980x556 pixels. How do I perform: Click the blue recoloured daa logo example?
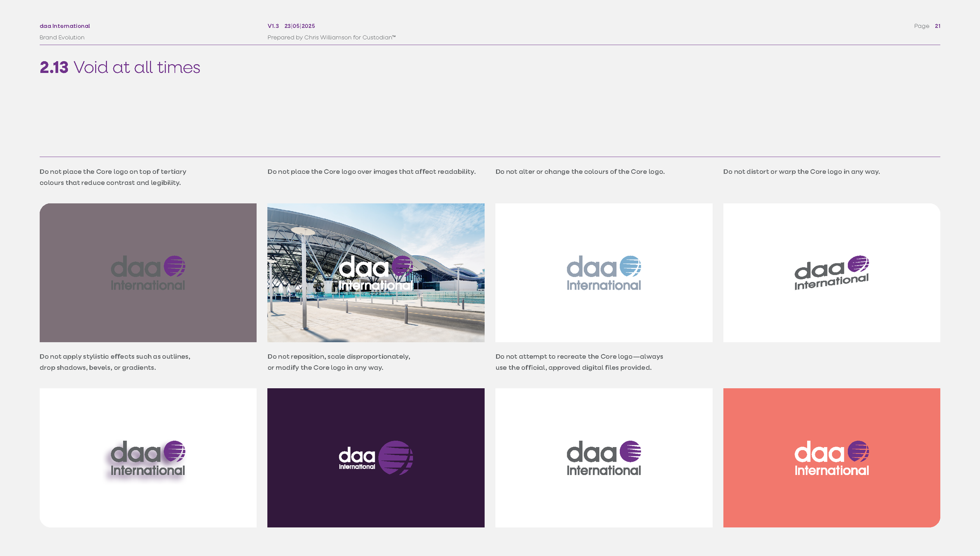[604, 273]
